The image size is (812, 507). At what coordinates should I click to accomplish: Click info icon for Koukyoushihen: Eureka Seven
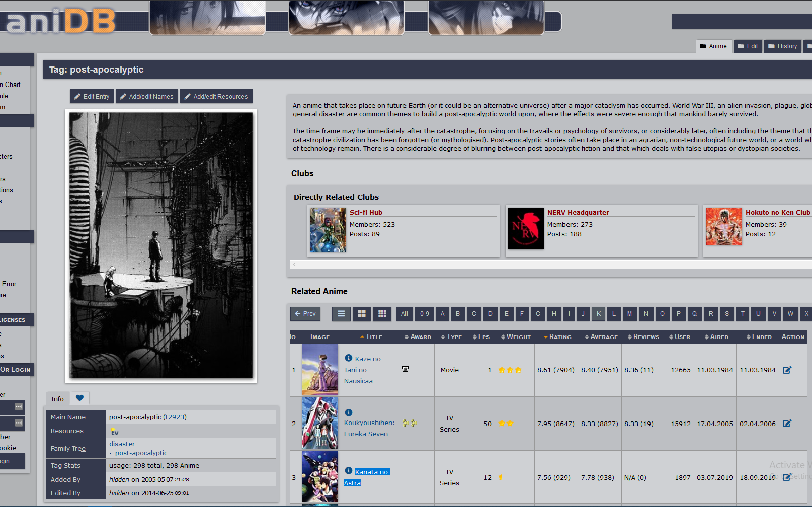pos(348,412)
